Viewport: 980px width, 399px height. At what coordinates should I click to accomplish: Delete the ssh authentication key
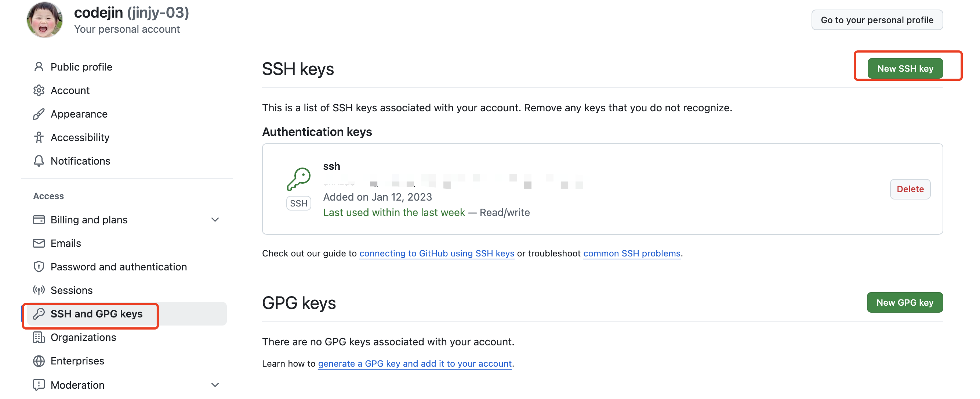click(910, 189)
